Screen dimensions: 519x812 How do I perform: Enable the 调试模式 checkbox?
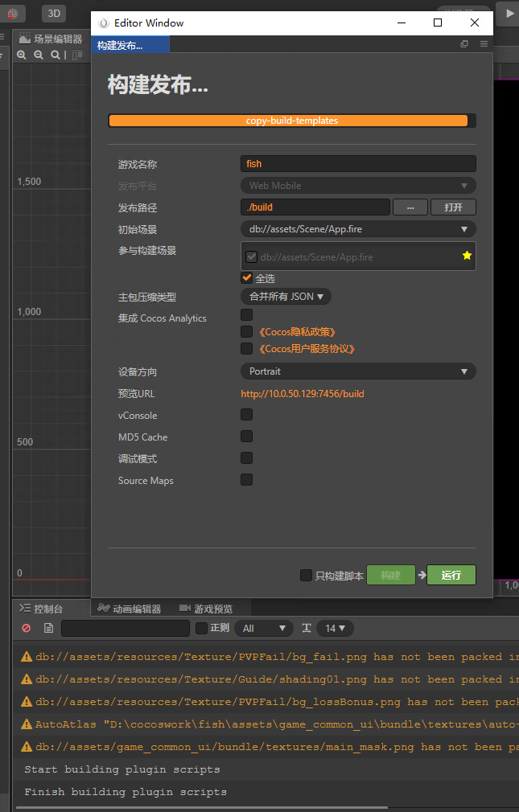[247, 457]
